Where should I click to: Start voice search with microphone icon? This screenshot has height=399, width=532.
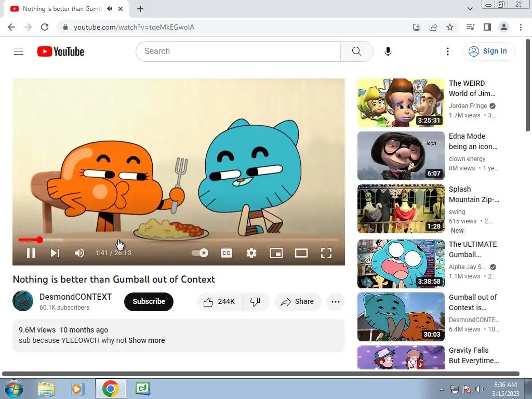coord(388,51)
